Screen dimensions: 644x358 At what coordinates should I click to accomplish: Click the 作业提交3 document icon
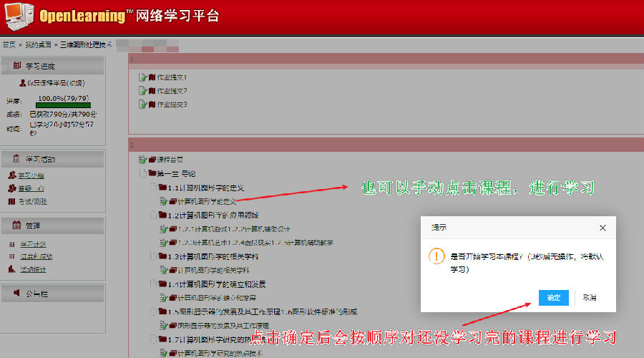click(142, 105)
